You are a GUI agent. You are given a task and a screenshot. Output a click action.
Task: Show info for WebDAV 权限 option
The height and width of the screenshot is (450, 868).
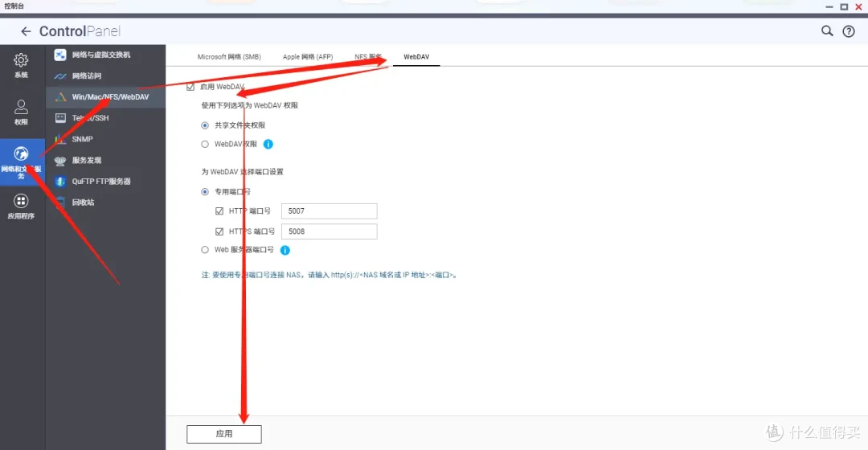click(268, 144)
